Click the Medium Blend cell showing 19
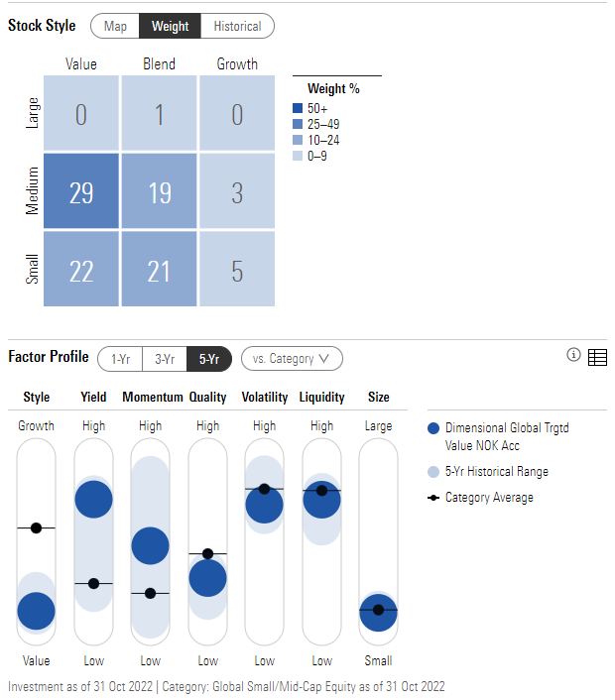615x700 pixels. pos(159,191)
